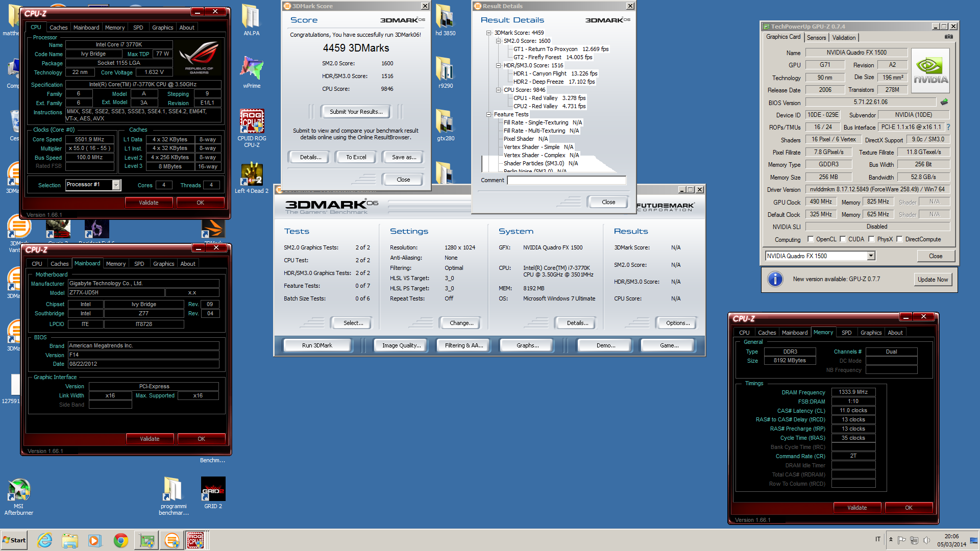Click Validate in the Memory CPU-Z window
This screenshot has height=551, width=980.
pyautogui.click(x=857, y=508)
